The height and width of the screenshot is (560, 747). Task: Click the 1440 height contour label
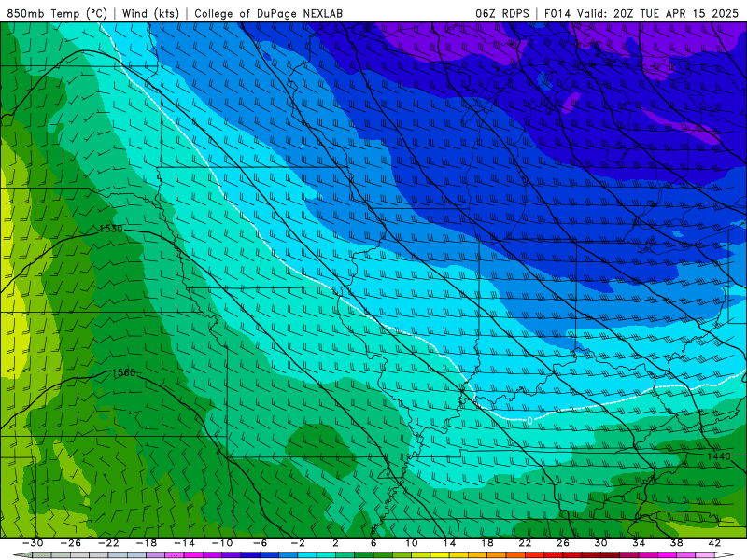[718, 456]
